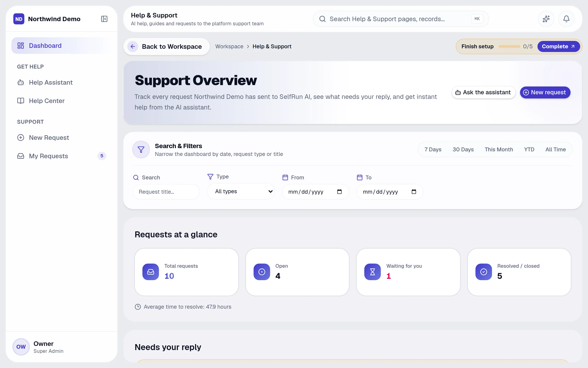This screenshot has width=588, height=368.
Task: Click the New Request plus-circle icon in sidebar
Action: pos(21,138)
